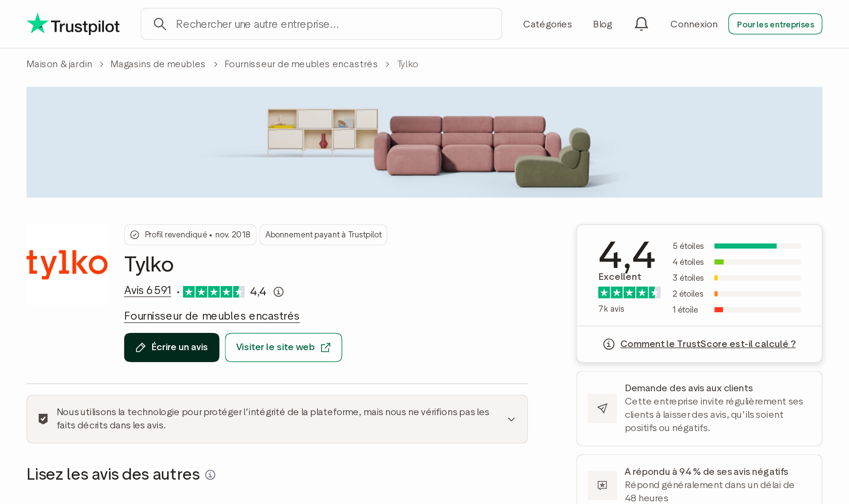Expand the platform integrity notice chevron
The image size is (849, 504).
click(511, 419)
